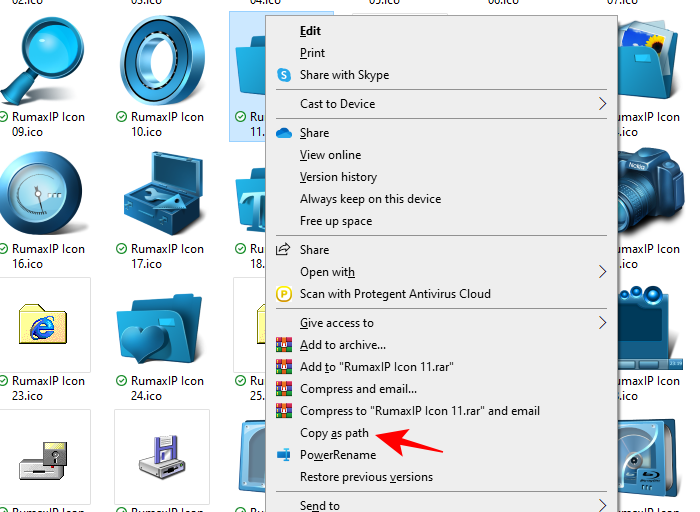Click the Skype icon beside Share with Skype
700x512 pixels.
click(x=283, y=75)
